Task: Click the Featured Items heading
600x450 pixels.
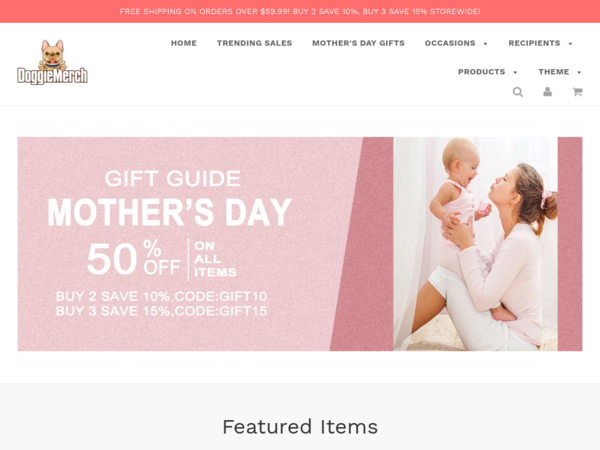Action: point(300,427)
